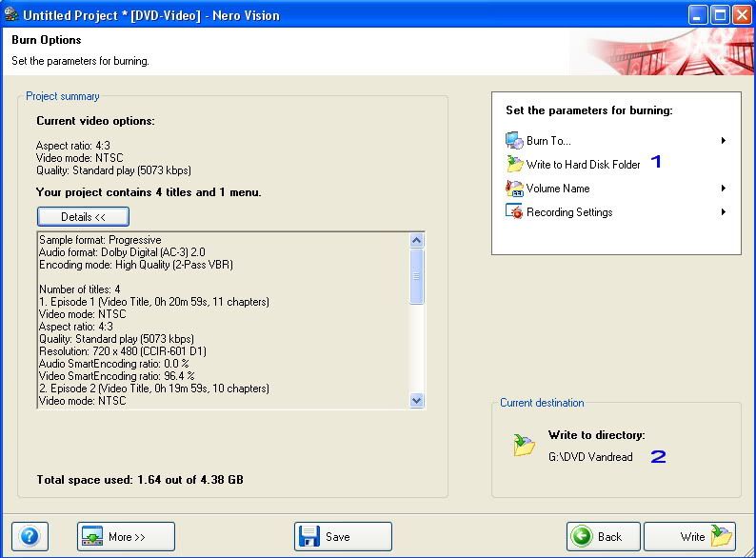Close the Nero Vision window
756x558 pixels.
point(742,15)
